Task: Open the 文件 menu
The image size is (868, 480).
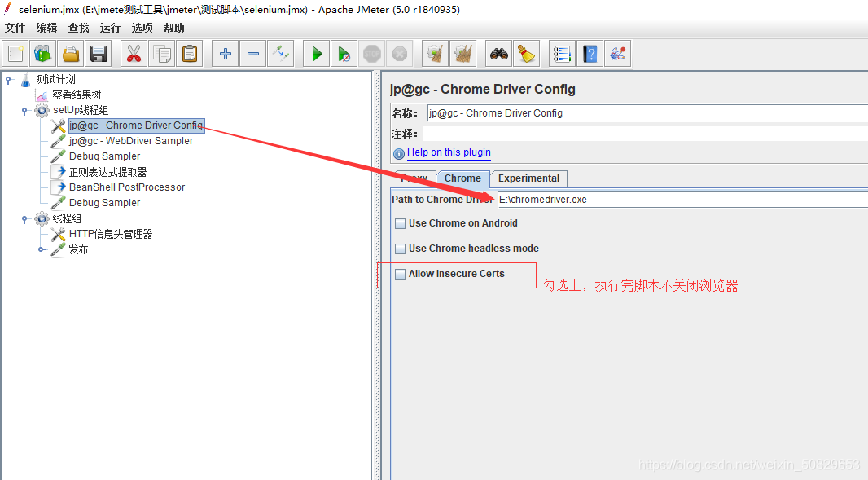Action: pyautogui.click(x=15, y=28)
